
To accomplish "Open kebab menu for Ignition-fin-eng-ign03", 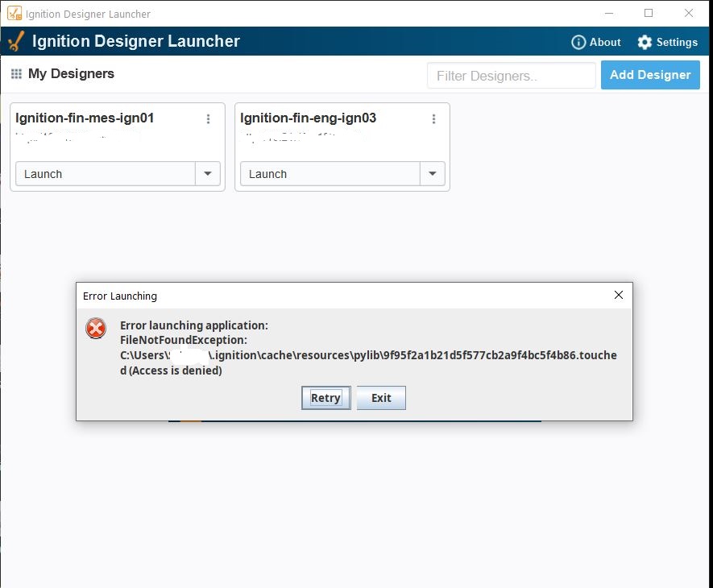I will pos(433,118).
